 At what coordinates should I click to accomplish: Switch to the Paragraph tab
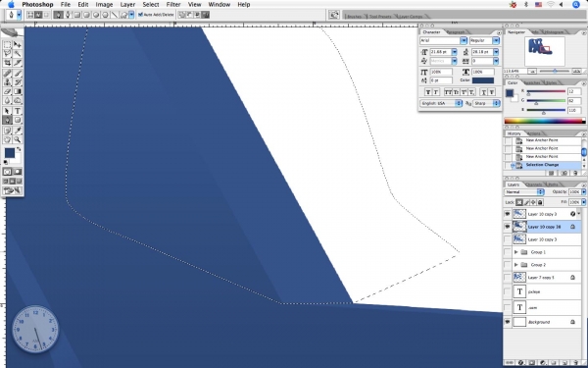pyautogui.click(x=456, y=32)
